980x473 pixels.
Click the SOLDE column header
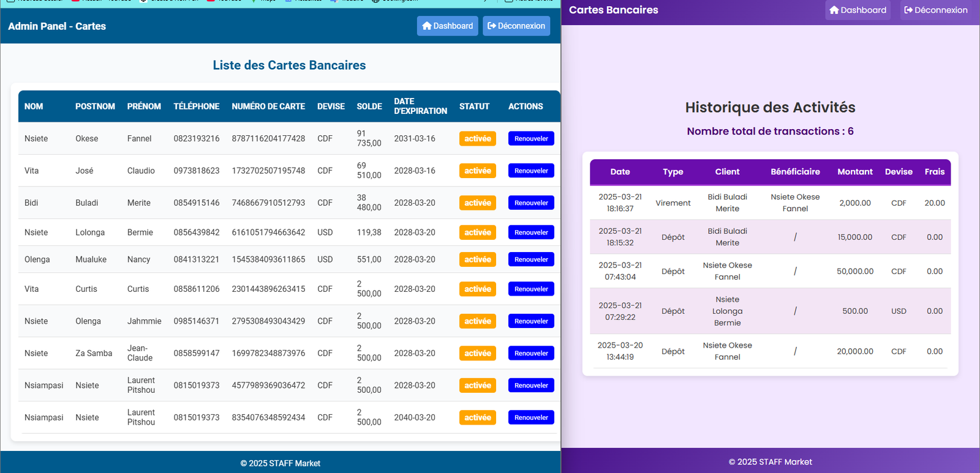click(x=369, y=106)
